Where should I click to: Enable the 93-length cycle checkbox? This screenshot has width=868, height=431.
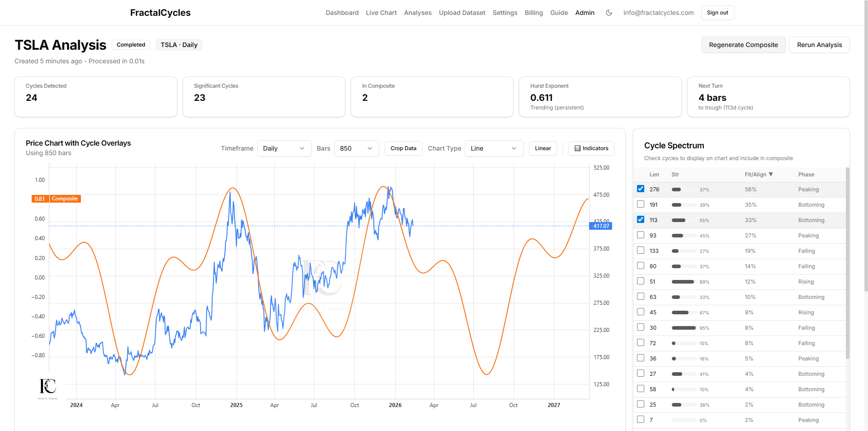click(641, 235)
